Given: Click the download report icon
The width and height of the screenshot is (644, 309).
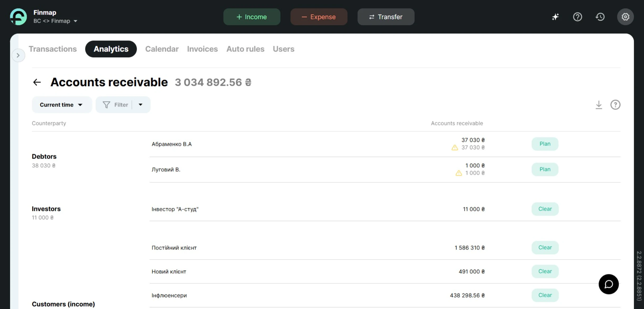Looking at the screenshot, I should tap(599, 105).
